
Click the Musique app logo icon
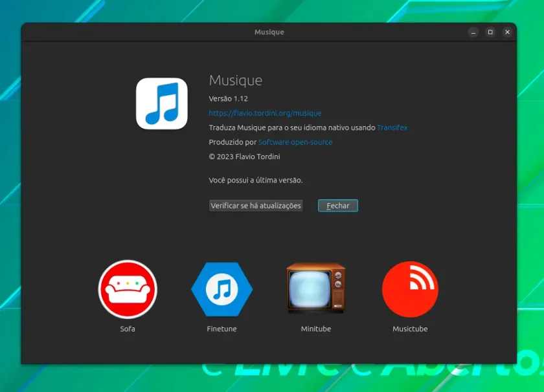(x=162, y=103)
